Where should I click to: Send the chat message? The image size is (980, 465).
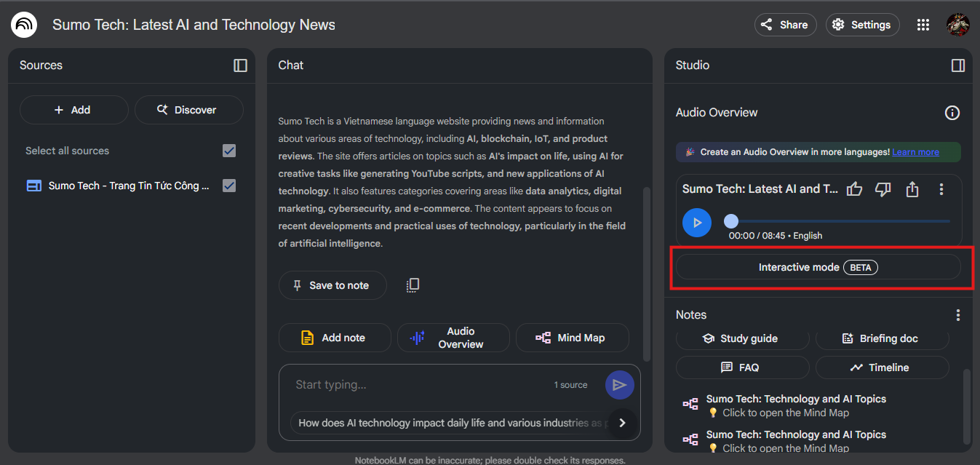tap(619, 385)
